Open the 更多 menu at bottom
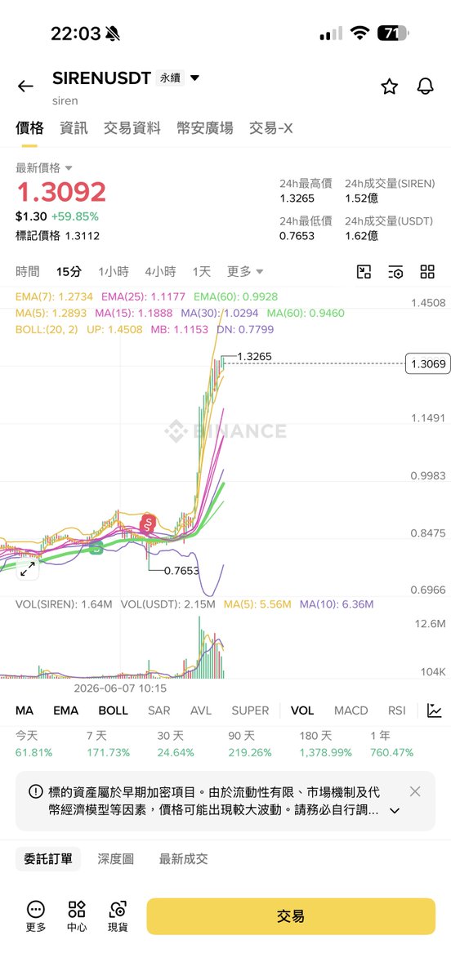This screenshot has width=451, height=980. pos(35,916)
